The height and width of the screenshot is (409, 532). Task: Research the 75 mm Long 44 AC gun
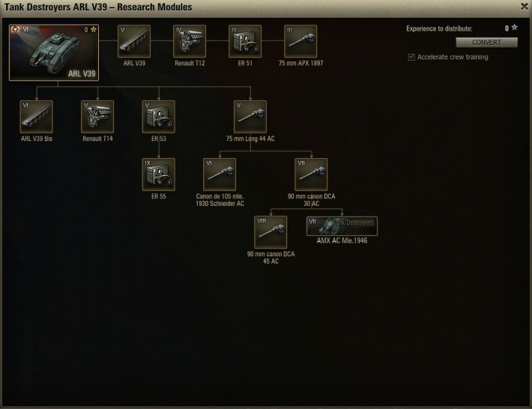click(250, 117)
